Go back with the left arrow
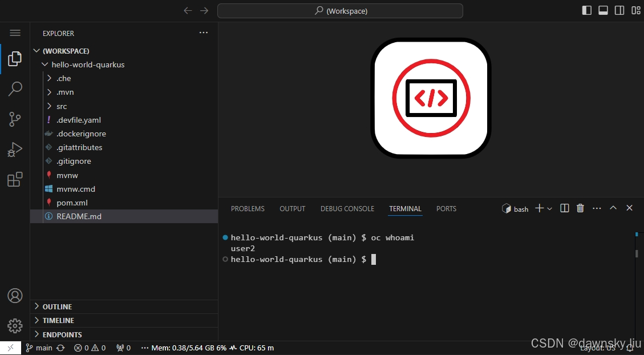 click(188, 11)
